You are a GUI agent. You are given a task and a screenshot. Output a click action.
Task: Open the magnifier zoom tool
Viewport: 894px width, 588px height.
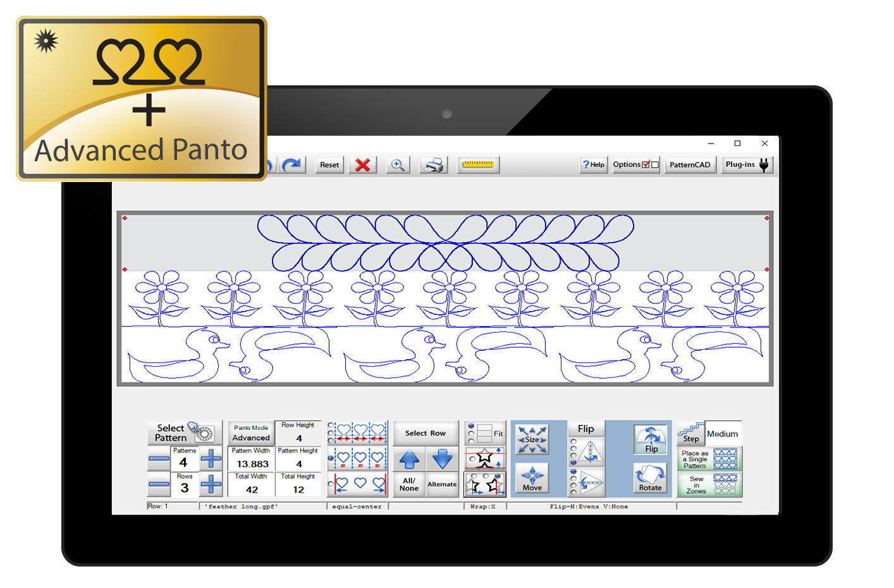pos(398,165)
